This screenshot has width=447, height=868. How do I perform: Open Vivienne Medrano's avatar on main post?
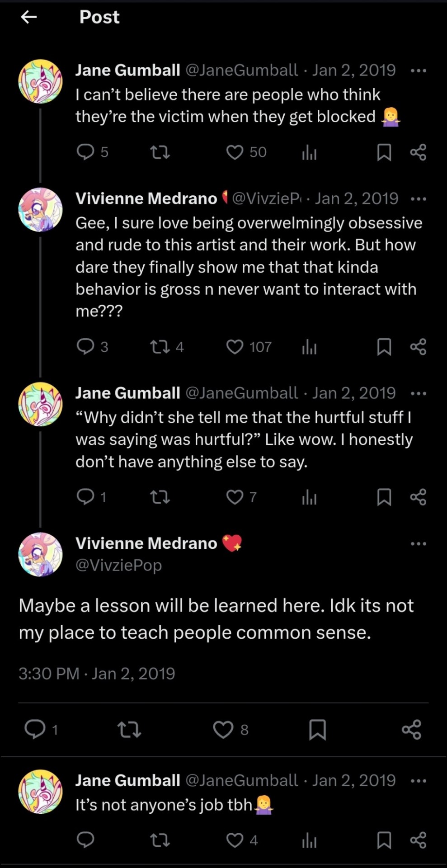[x=40, y=554]
